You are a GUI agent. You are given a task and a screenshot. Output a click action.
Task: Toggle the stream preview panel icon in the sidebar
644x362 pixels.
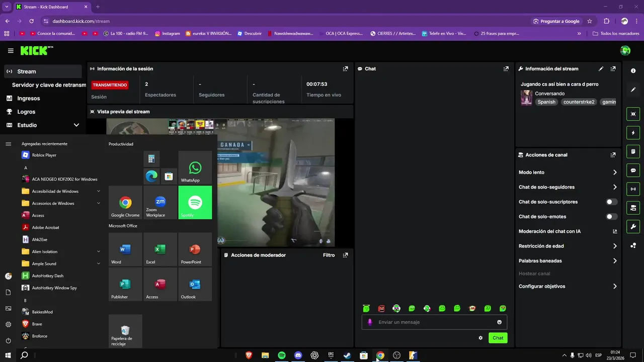(633, 114)
